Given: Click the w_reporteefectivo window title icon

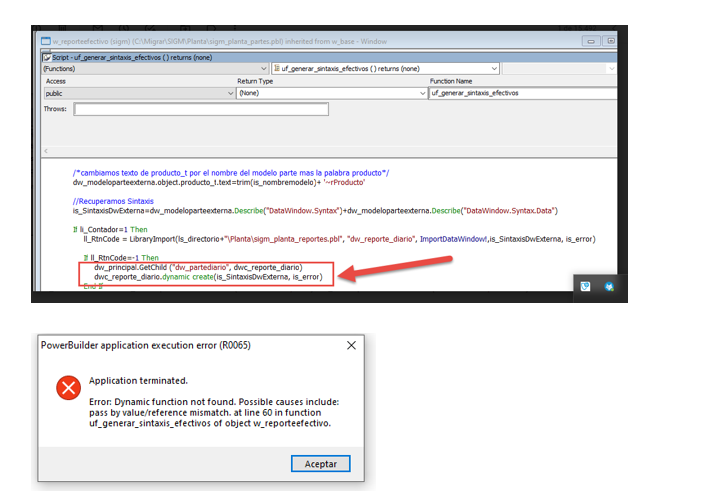Looking at the screenshot, I should click(x=44, y=41).
